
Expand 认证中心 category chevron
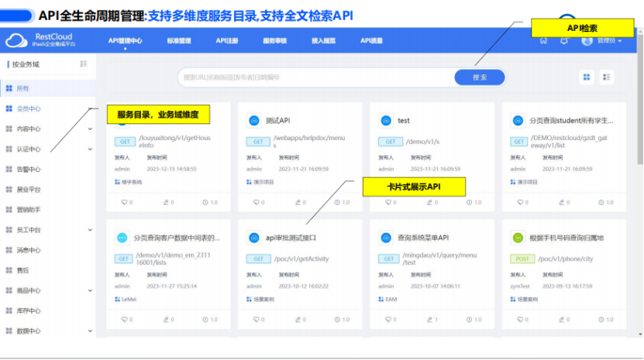coord(90,149)
